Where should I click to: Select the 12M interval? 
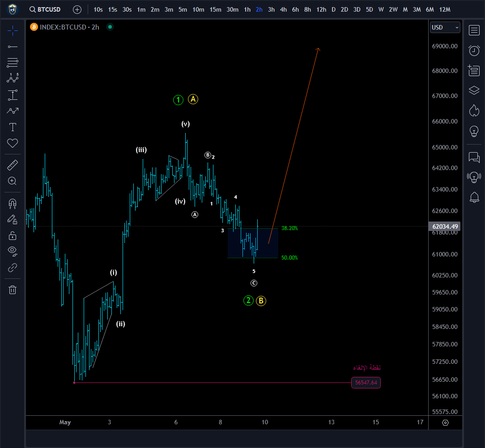445,9
